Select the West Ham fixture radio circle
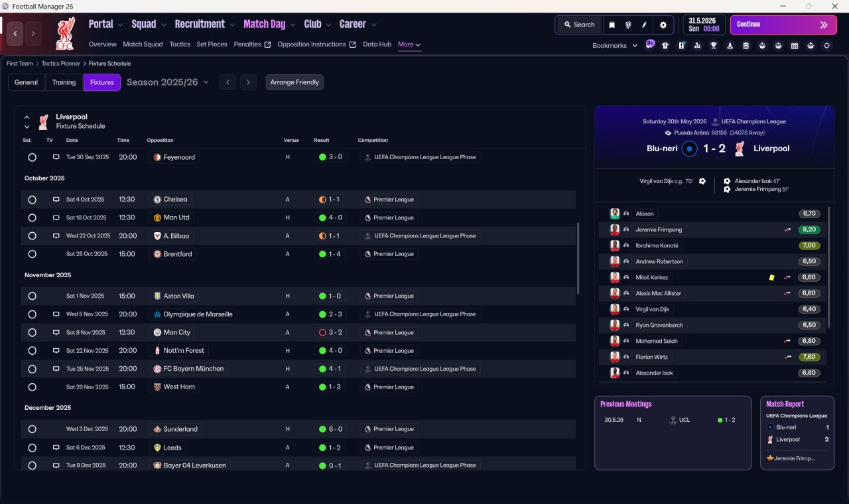Image resolution: width=849 pixels, height=504 pixels. [x=32, y=387]
